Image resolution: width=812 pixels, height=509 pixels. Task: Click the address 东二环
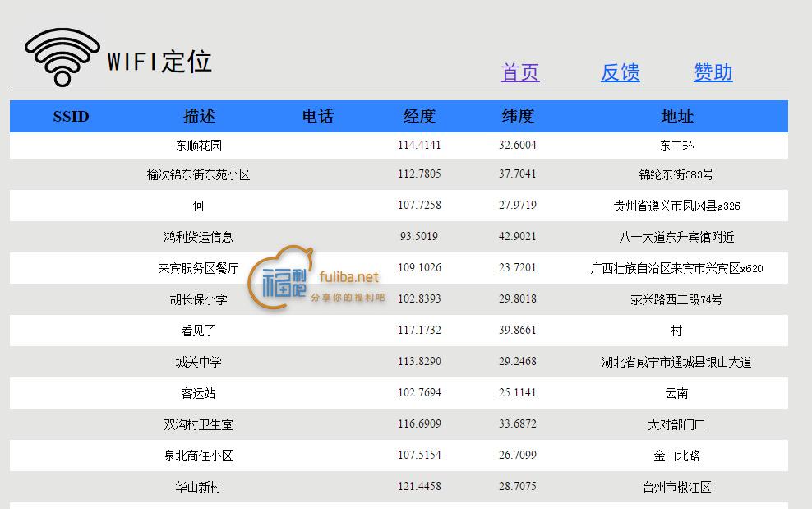[x=677, y=146]
